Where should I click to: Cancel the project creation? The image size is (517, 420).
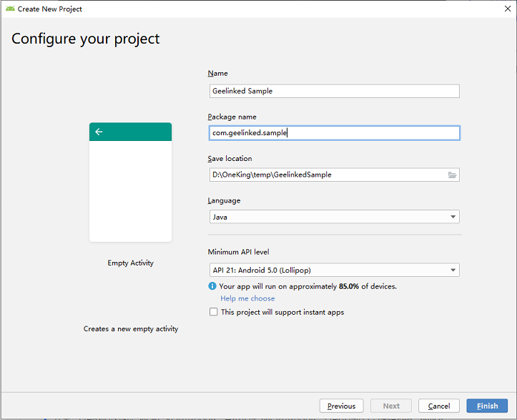[438, 406]
